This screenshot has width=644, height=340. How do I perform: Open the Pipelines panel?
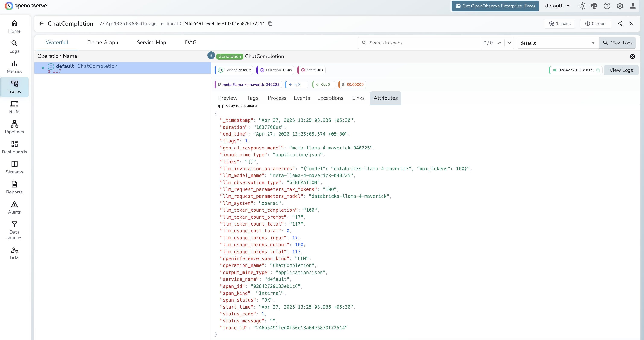(x=14, y=127)
